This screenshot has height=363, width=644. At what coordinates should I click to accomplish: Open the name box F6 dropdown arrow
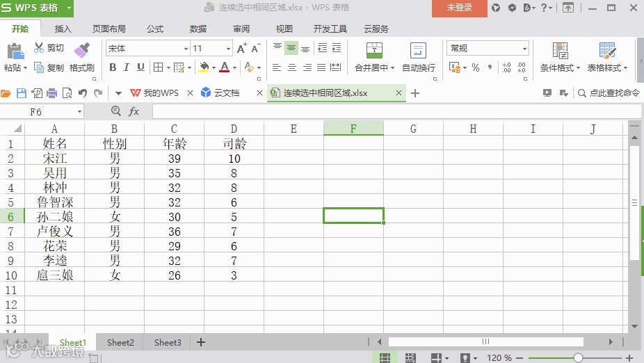79,112
